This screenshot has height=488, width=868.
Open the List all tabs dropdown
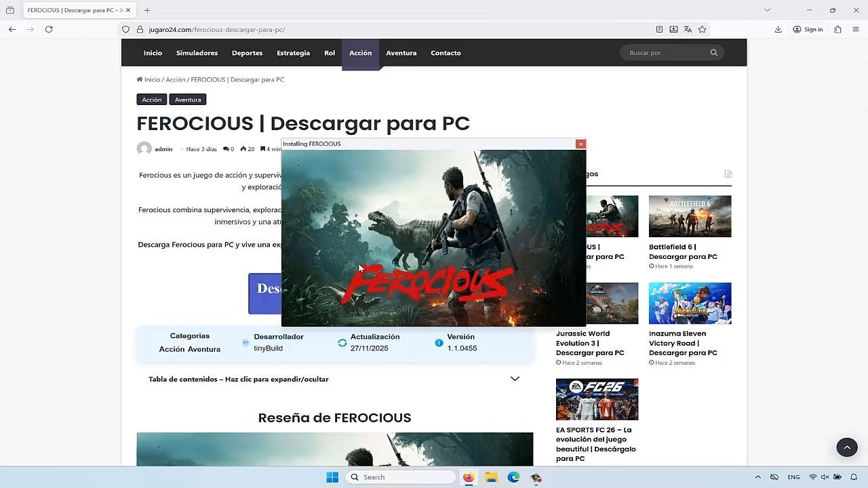click(x=767, y=10)
